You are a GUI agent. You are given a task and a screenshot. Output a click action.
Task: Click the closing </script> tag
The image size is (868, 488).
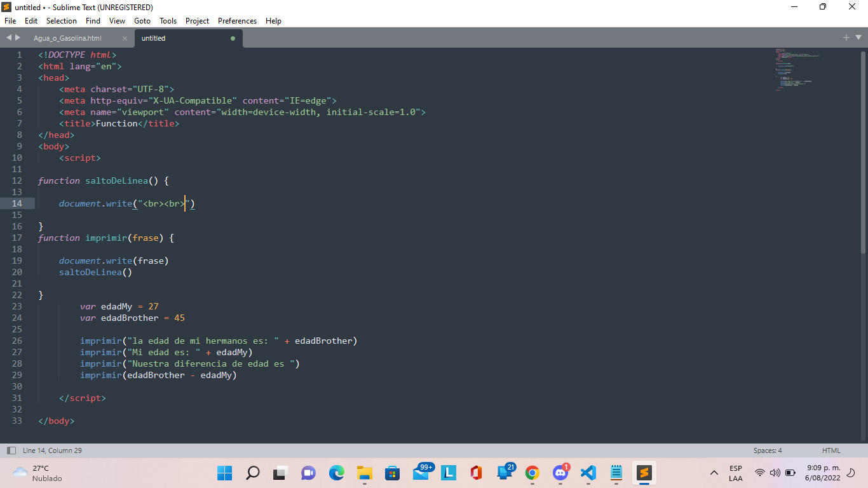(x=83, y=398)
